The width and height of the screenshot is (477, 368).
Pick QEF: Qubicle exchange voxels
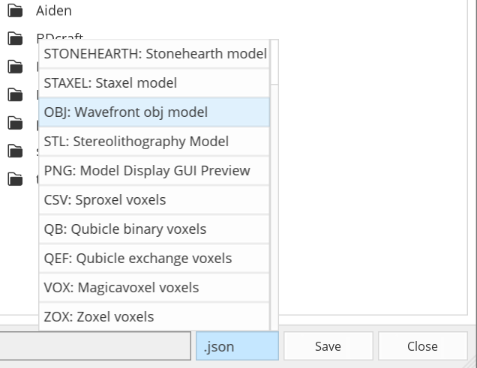tap(154, 258)
